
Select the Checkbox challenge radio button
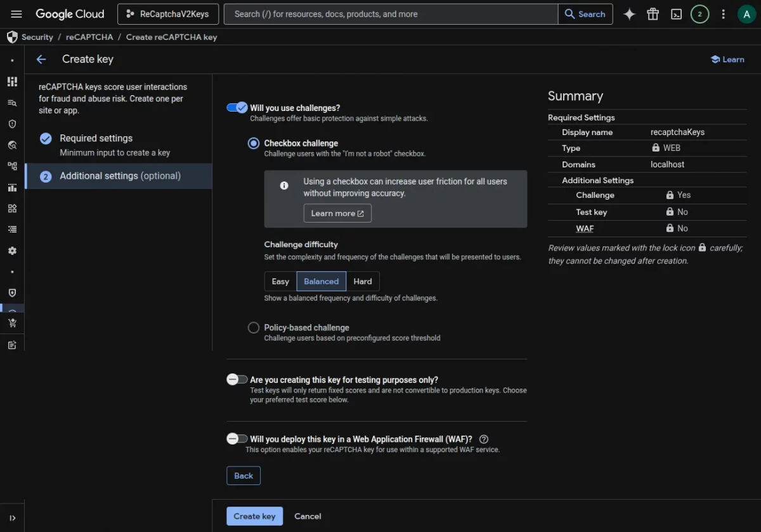(x=254, y=143)
